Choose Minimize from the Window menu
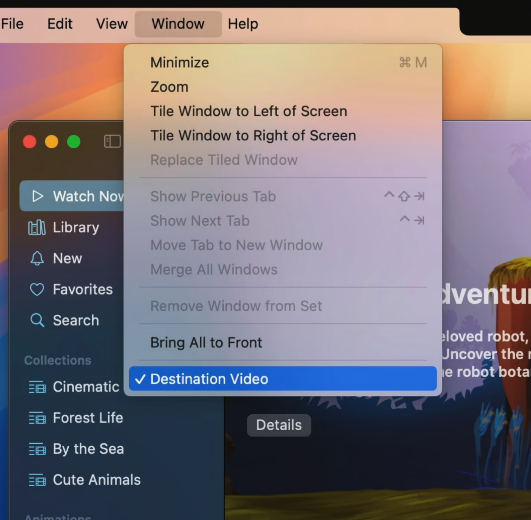Image resolution: width=531 pixels, height=520 pixels. tap(283, 63)
